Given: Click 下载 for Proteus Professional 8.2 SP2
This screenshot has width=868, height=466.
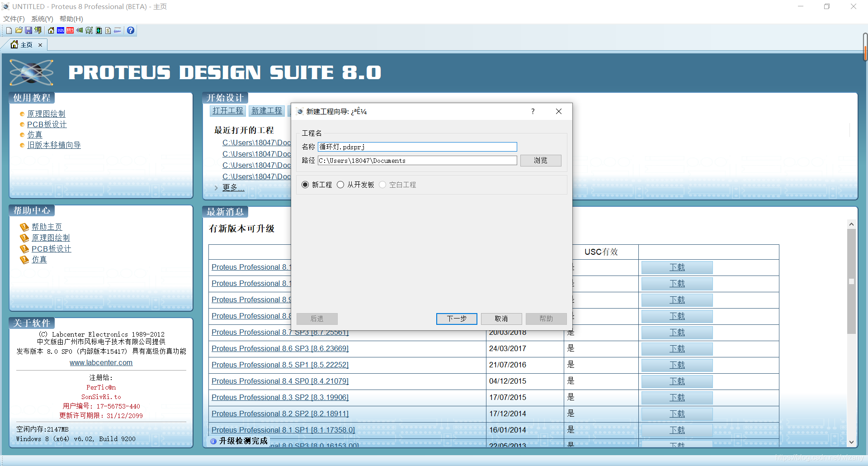Looking at the screenshot, I should (677, 414).
